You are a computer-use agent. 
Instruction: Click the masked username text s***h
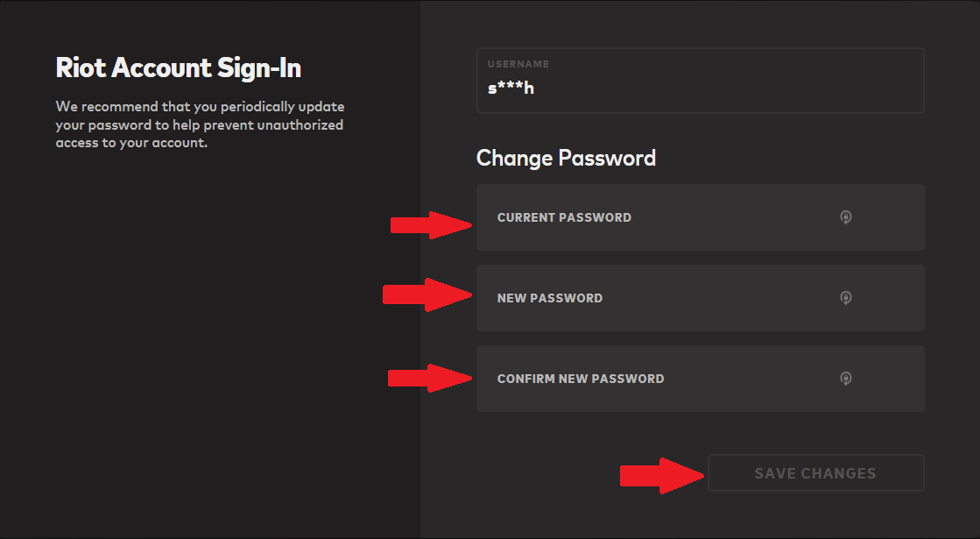(511, 89)
